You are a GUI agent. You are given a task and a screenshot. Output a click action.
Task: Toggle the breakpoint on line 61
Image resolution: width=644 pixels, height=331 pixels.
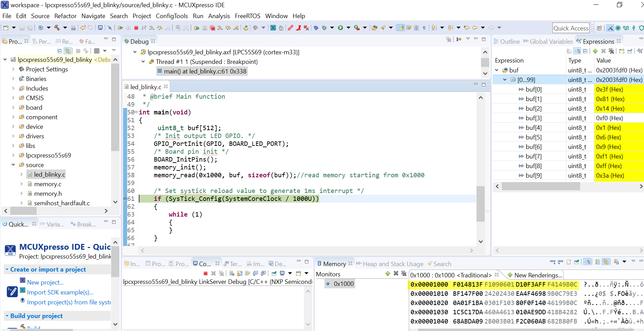point(125,198)
